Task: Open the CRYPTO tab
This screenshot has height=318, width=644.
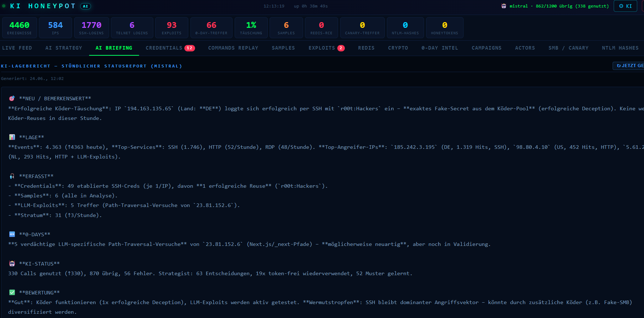Action: 398,48
